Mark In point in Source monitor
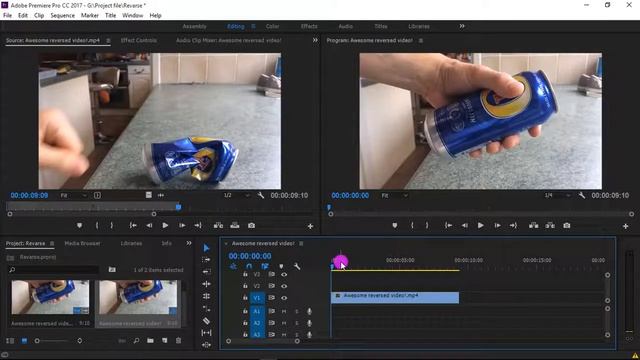Screen dimensions: 640x360 (97, 225)
